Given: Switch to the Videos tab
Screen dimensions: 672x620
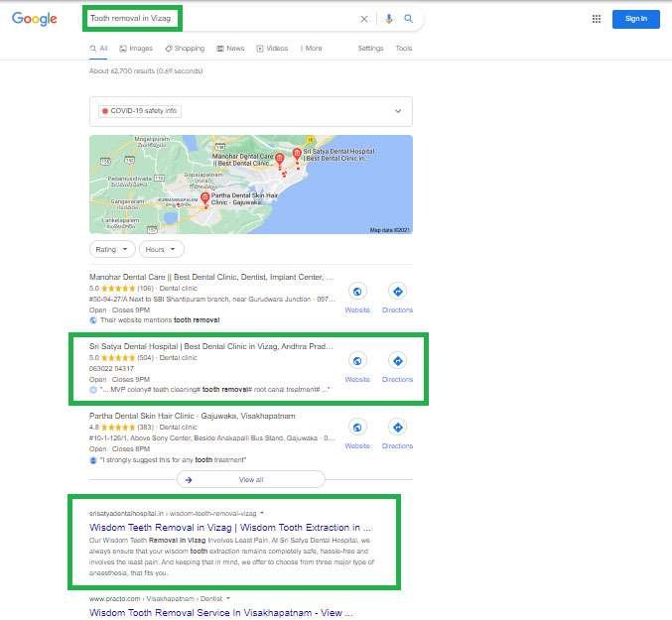Looking at the screenshot, I should click(272, 49).
